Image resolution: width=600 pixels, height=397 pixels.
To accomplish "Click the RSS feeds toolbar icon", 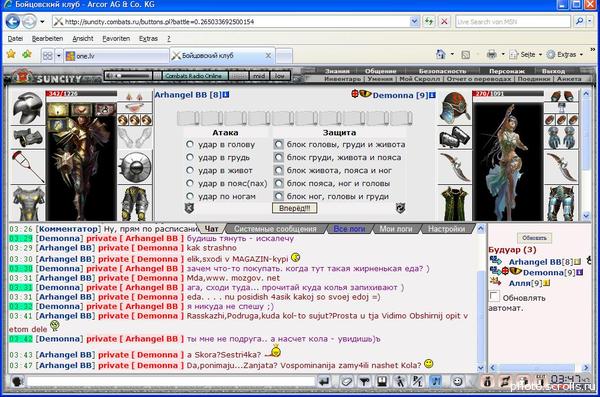I will point(465,55).
